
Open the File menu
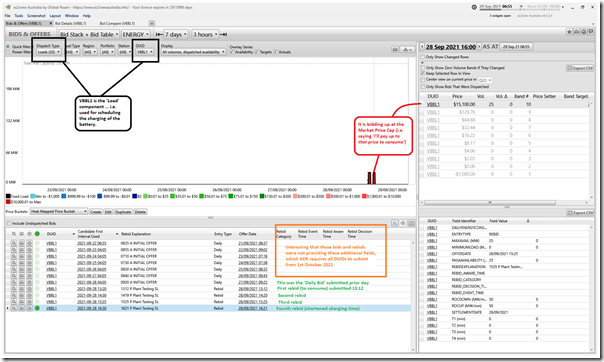pyautogui.click(x=7, y=16)
